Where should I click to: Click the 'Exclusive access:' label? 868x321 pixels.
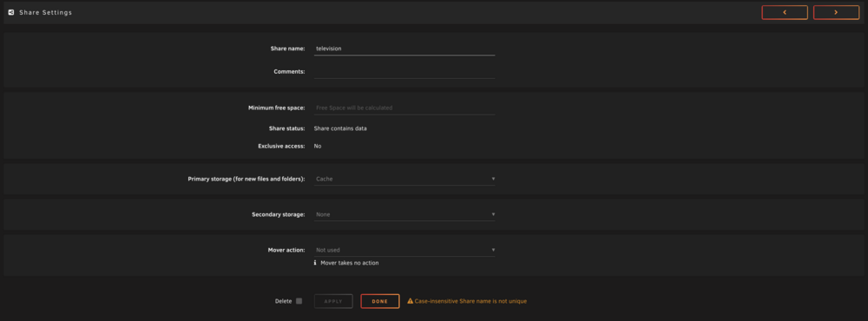pos(282,146)
